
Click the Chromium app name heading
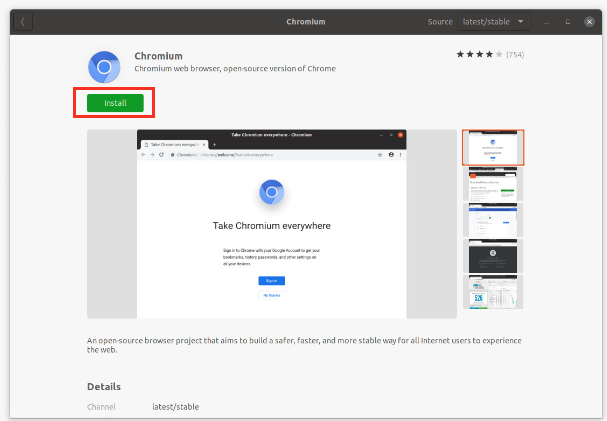(158, 56)
